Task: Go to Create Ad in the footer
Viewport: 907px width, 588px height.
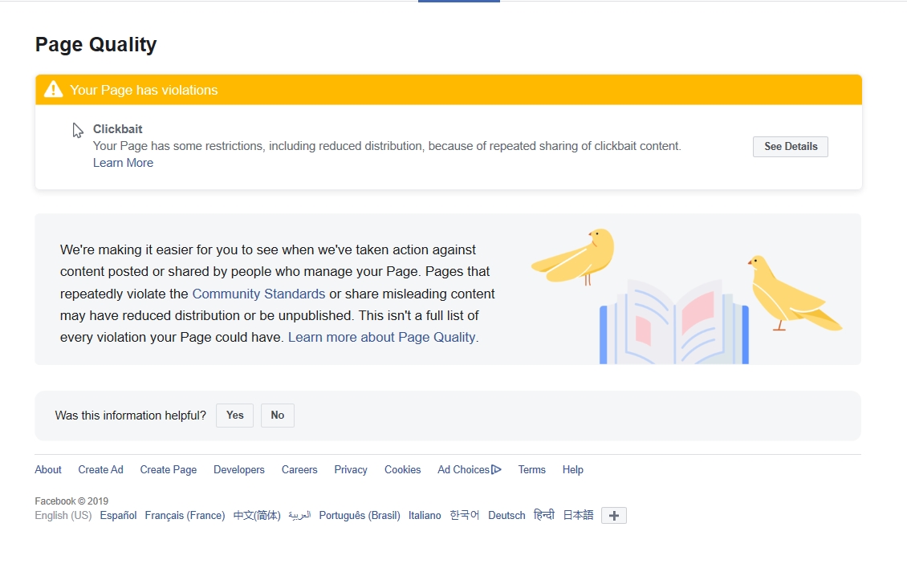Action: 100,469
